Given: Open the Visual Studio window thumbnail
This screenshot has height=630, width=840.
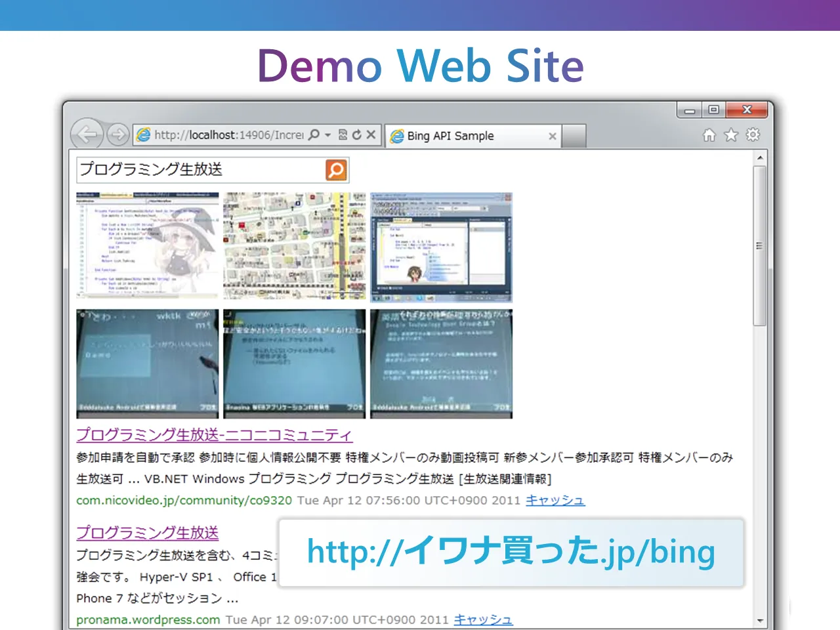Looking at the screenshot, I should click(441, 247).
